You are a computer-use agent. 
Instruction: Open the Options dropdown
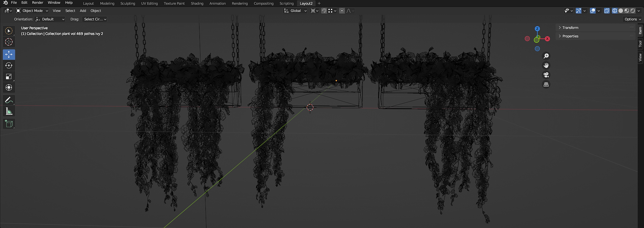(x=632, y=19)
